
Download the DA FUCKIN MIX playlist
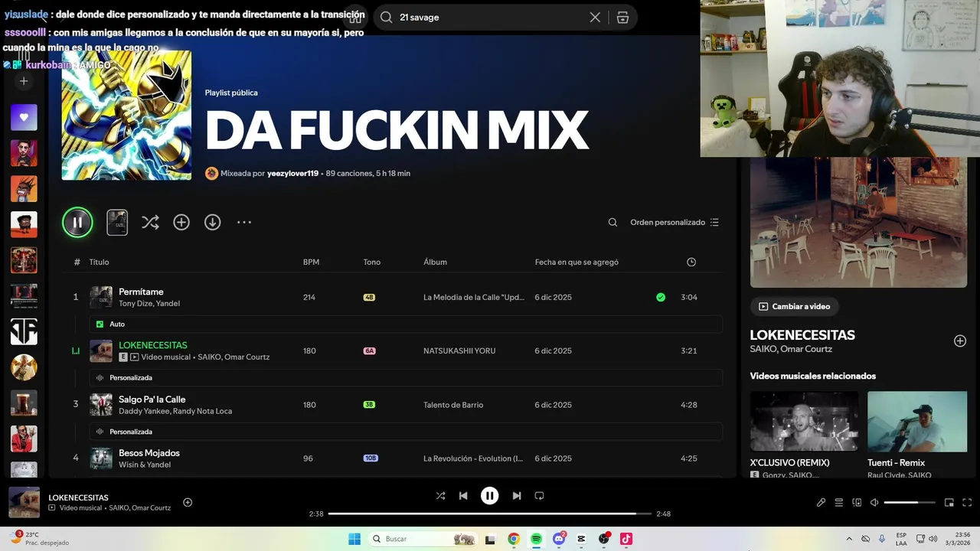[x=213, y=223]
